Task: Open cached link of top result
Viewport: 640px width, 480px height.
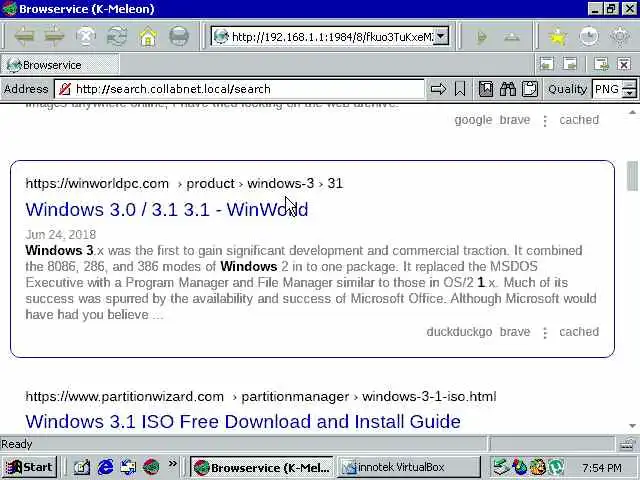Action: [579, 120]
